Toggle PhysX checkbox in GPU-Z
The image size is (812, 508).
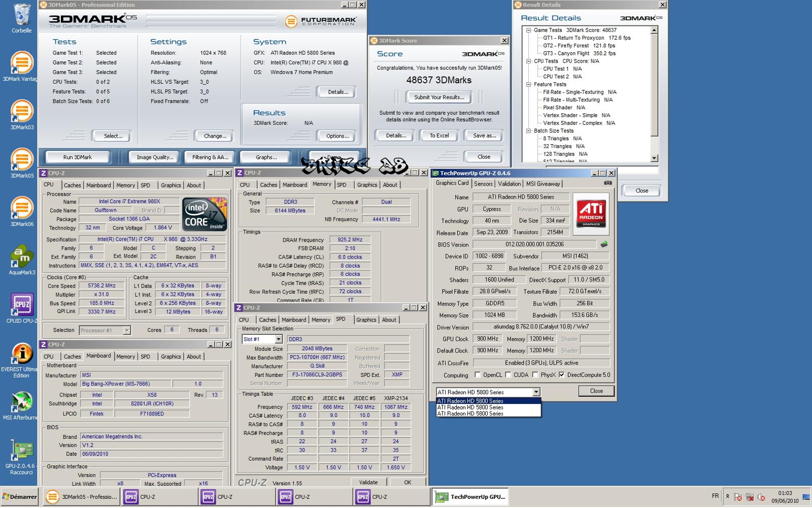(535, 375)
